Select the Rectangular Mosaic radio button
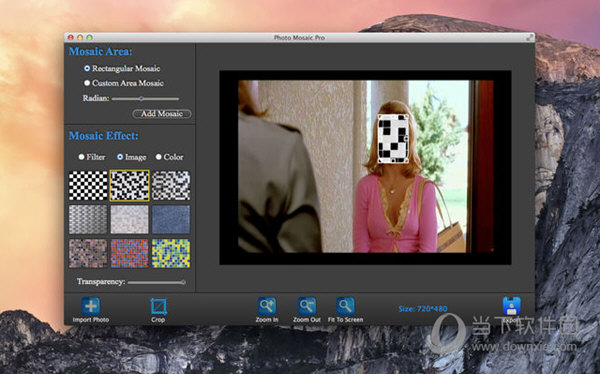 (87, 68)
